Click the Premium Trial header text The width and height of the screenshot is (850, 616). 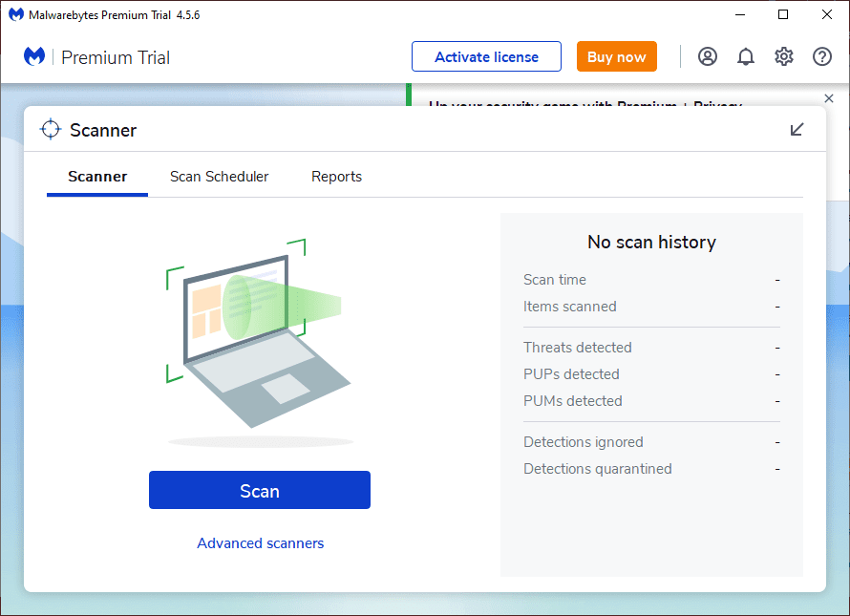point(116,57)
